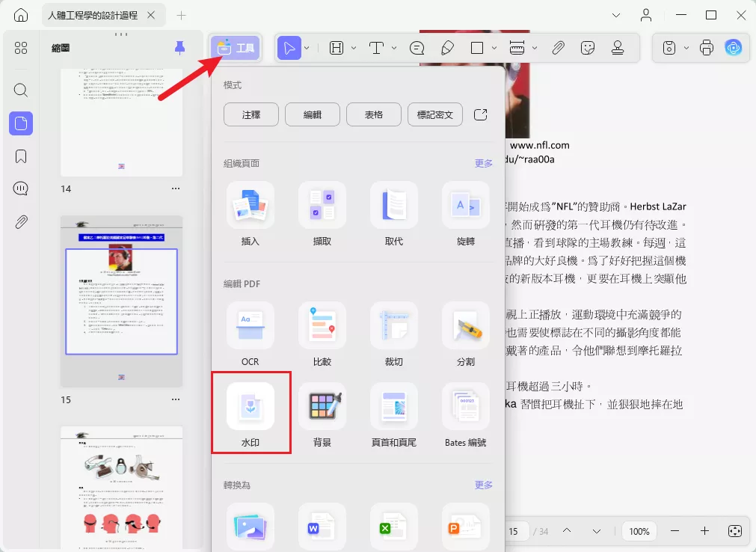Switch to 注釋 annotate mode

251,114
